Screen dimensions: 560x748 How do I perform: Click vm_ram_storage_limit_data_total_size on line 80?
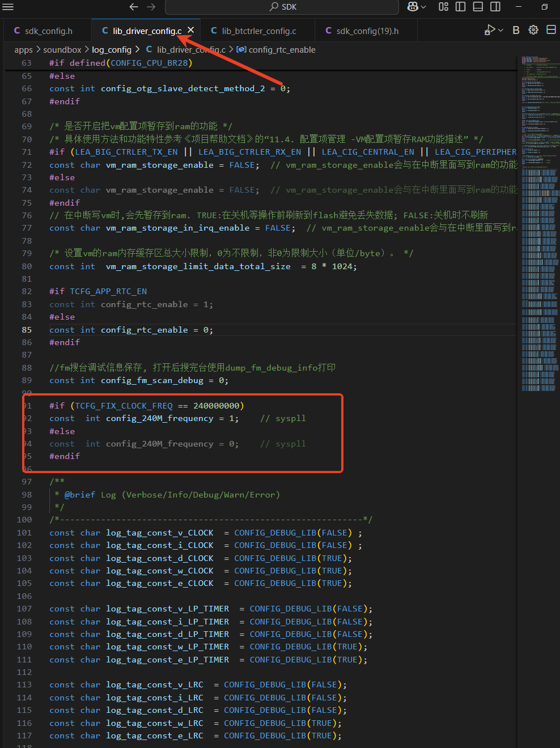tap(198, 266)
